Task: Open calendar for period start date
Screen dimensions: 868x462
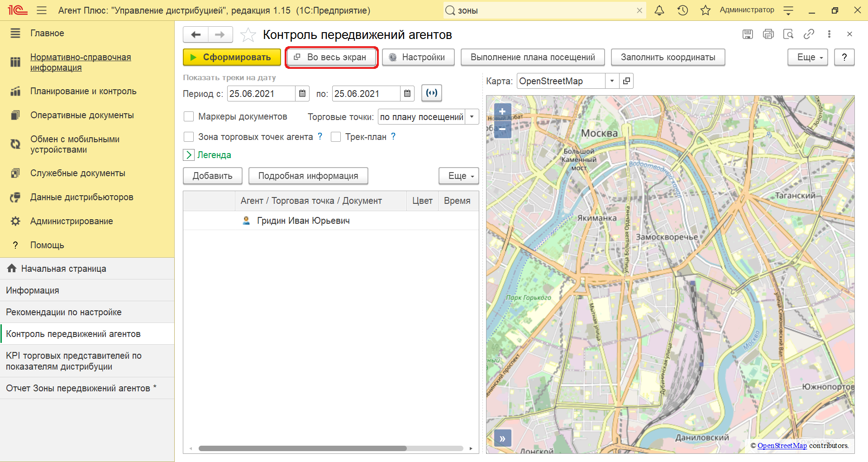Action: click(302, 94)
